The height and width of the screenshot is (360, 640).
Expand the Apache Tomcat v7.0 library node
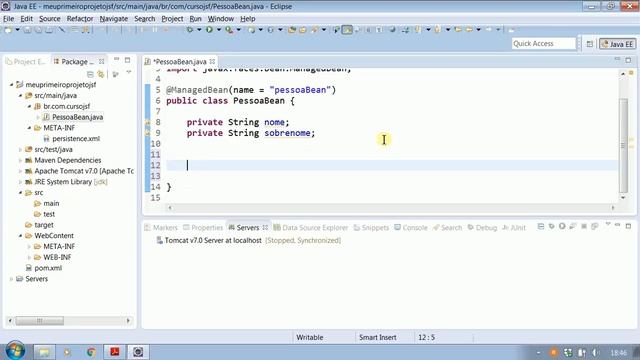pyautogui.click(x=20, y=171)
